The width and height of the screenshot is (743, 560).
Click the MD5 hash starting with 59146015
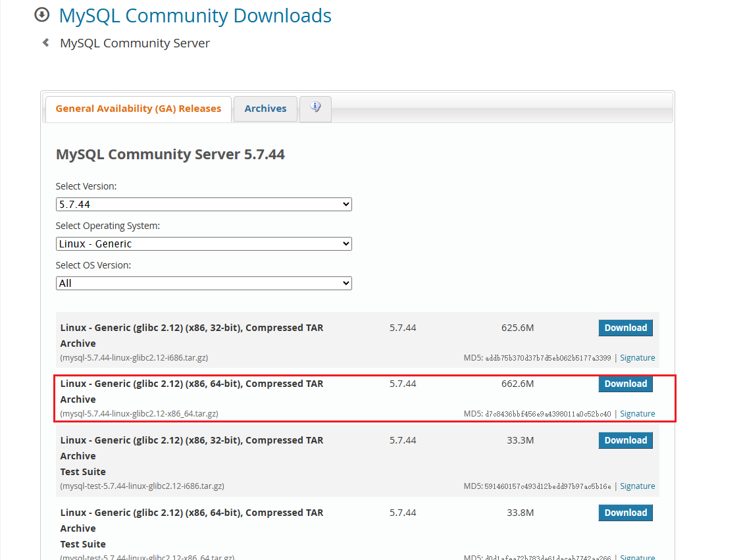tap(548, 486)
